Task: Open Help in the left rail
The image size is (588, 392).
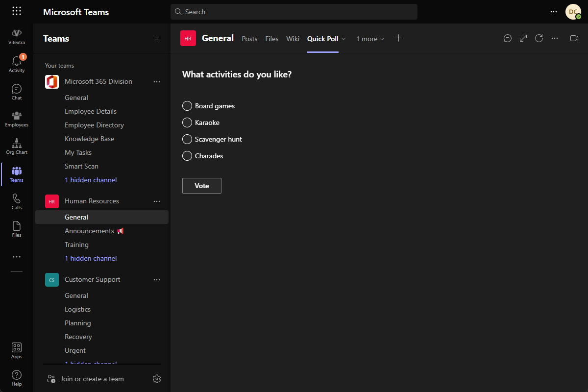Action: tap(17, 378)
